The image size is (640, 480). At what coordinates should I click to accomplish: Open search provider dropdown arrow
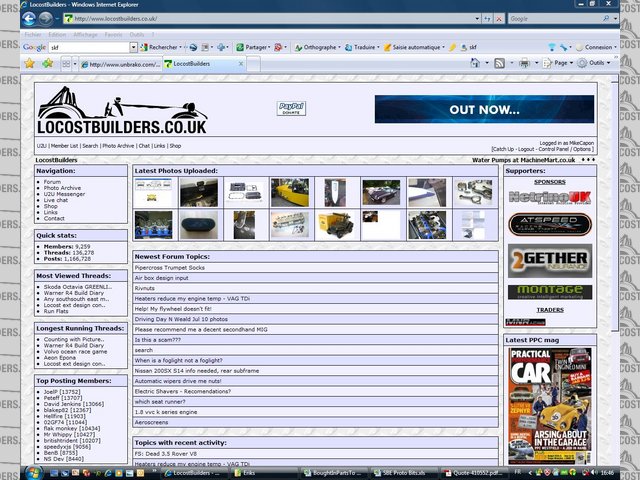pos(615,19)
